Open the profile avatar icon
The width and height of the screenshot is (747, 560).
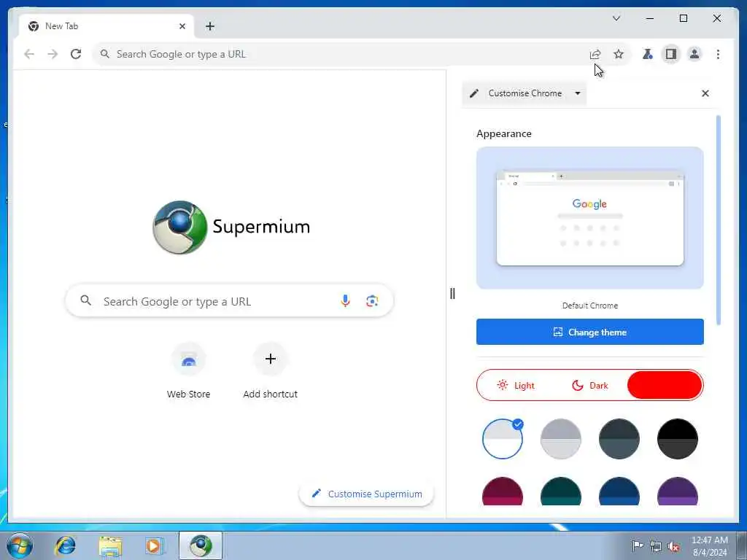pyautogui.click(x=694, y=54)
